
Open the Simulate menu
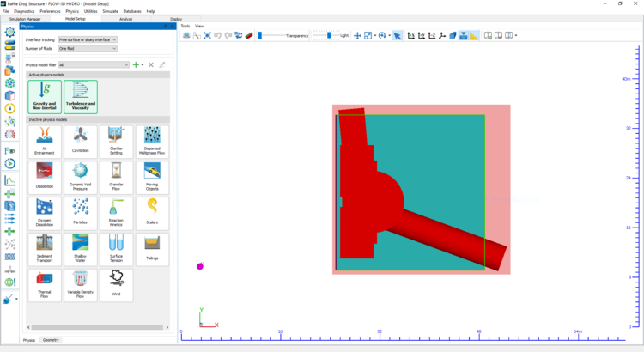(108, 11)
